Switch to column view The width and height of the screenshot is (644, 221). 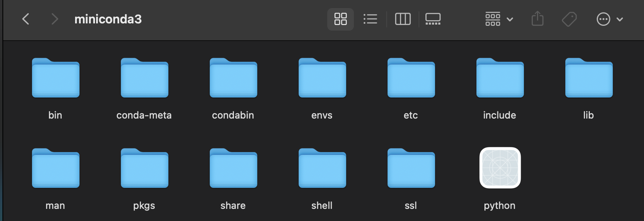tap(403, 19)
